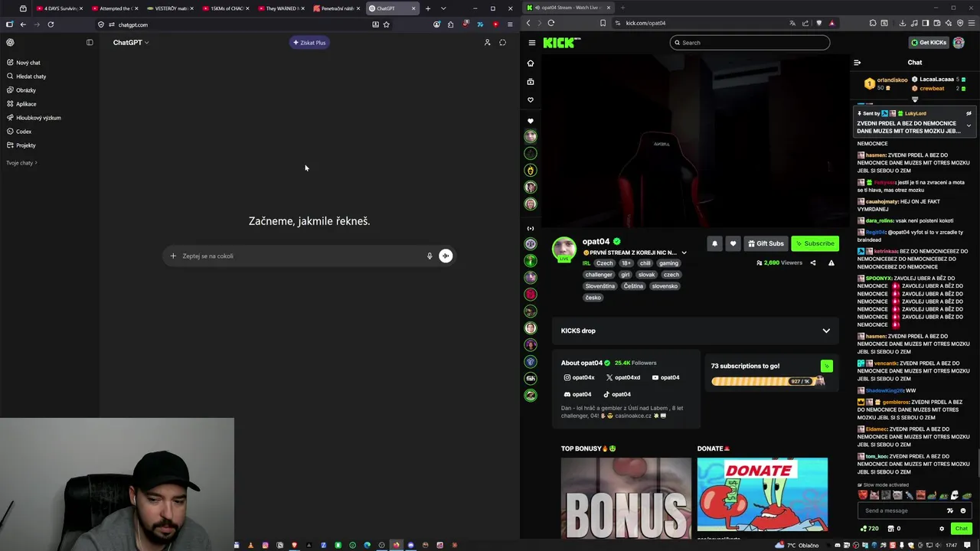Toggle notification bell for opat04
This screenshot has height=551, width=980.
pos(714,243)
